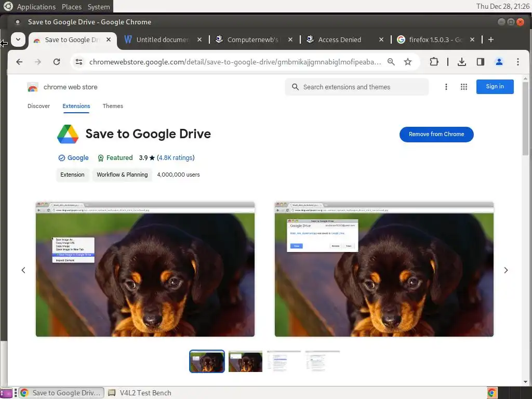Screen dimensions: 532x399
Task: Expand the tab search dropdown
Action: (x=18, y=39)
